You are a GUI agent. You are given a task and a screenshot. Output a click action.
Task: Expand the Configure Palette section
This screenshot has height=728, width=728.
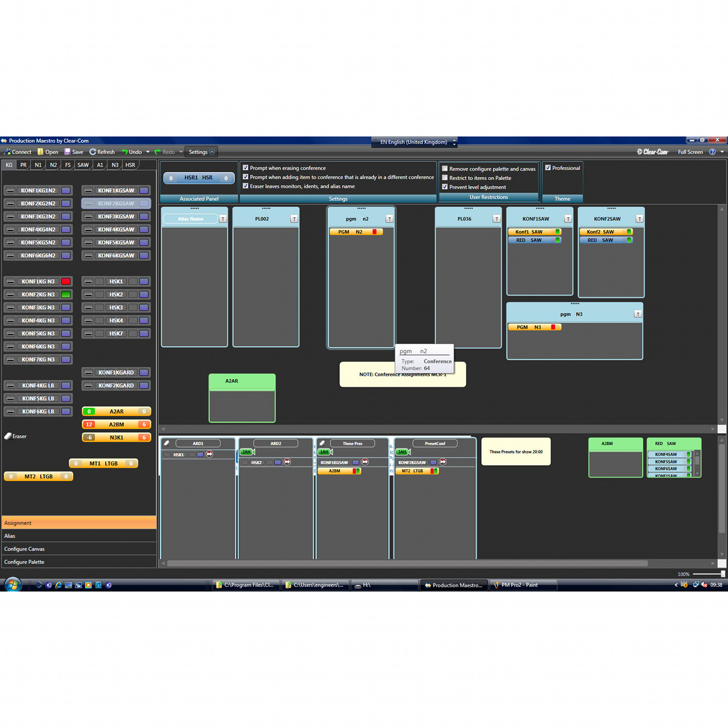coord(79,562)
